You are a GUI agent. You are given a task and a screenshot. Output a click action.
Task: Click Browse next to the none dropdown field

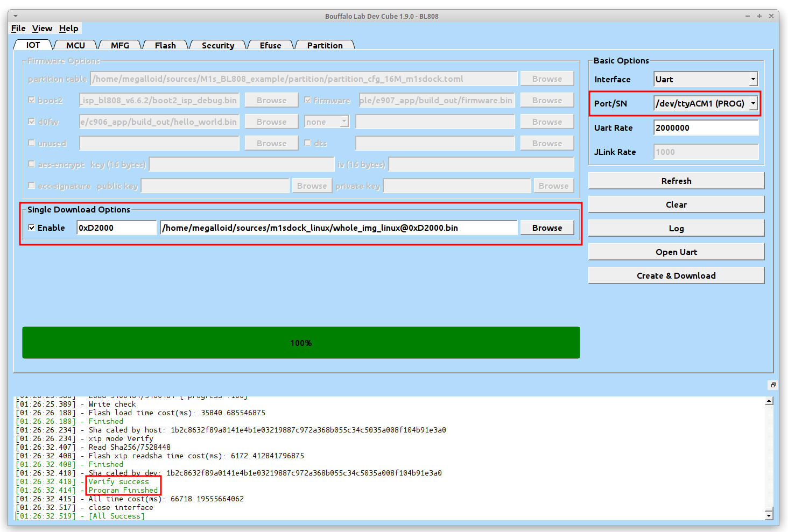pyautogui.click(x=547, y=122)
